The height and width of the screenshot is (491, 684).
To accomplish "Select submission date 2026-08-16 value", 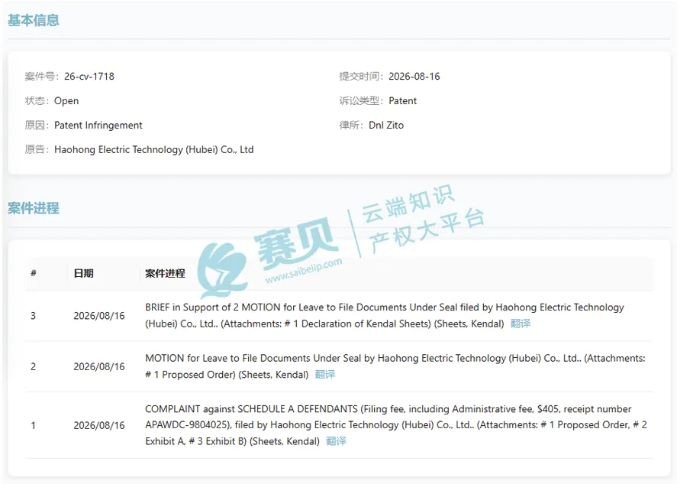I will coord(414,76).
